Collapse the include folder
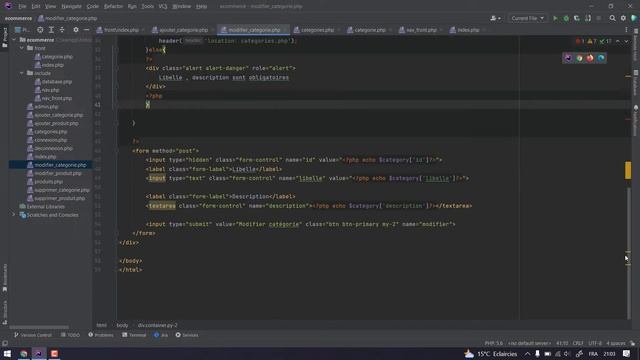This screenshot has width=640, height=360. point(22,73)
